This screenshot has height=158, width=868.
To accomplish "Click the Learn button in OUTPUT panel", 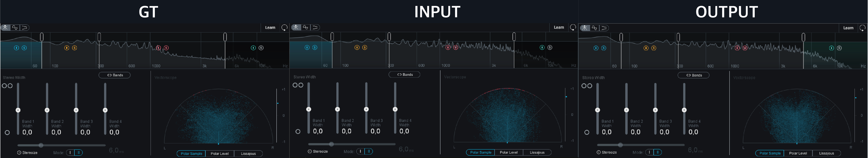I will [849, 28].
